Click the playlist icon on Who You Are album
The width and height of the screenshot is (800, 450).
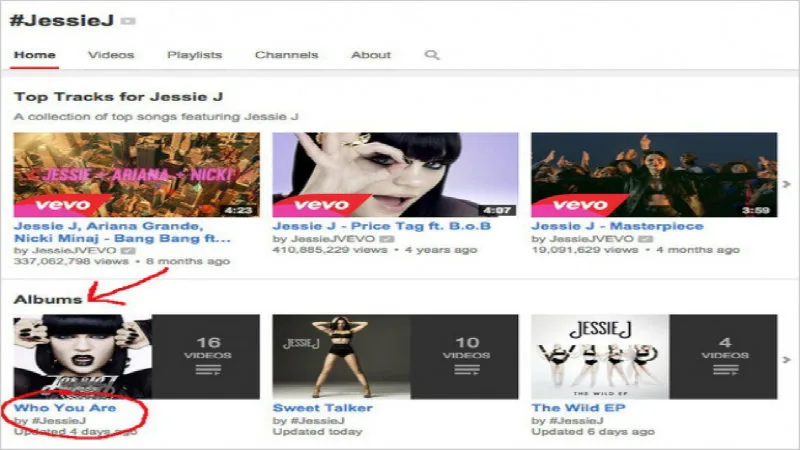[208, 371]
